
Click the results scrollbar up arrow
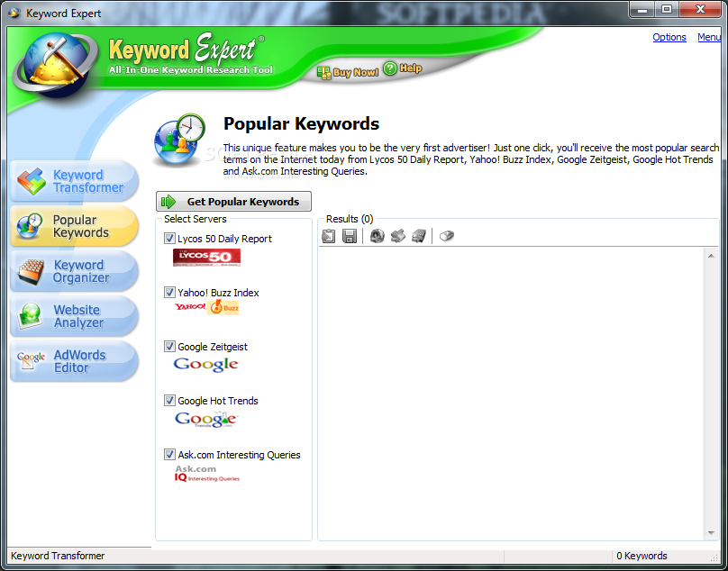711,256
